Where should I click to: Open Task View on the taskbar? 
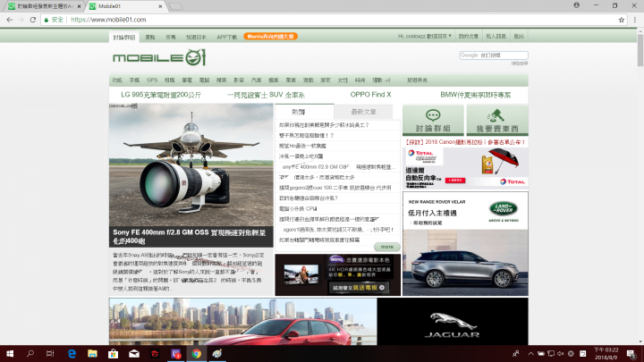point(50,353)
